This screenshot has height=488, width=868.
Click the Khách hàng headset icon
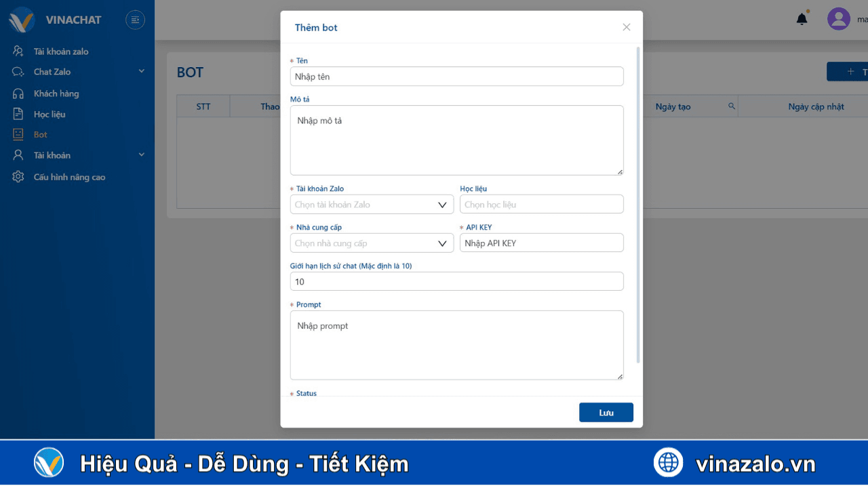(x=18, y=93)
